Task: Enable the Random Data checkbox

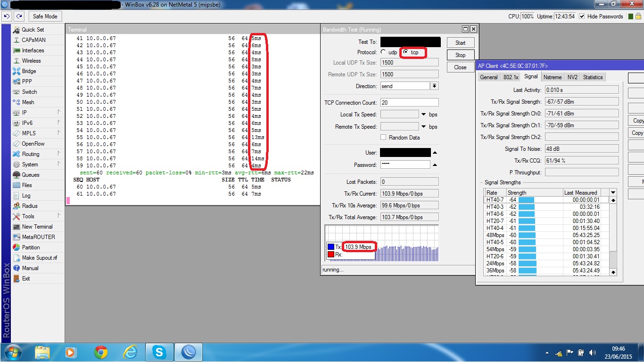Action: click(x=384, y=138)
